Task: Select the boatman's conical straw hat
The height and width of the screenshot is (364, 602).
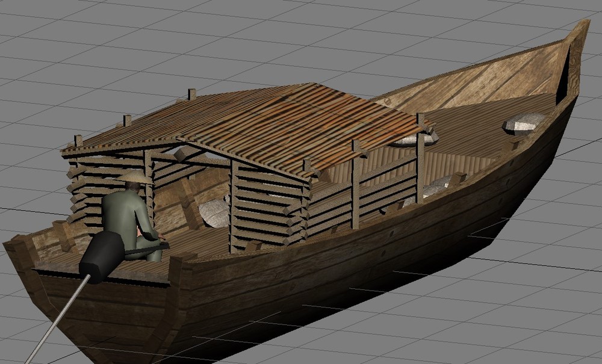Action: click(134, 177)
